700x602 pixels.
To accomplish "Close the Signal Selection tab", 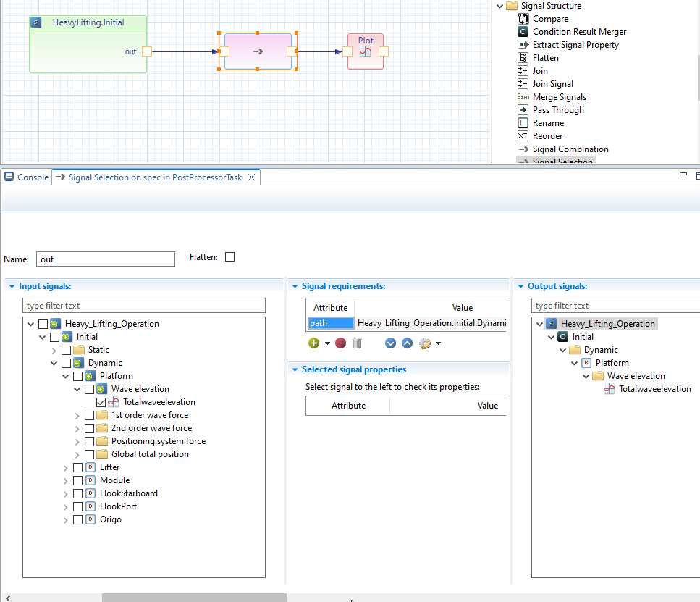I will [252, 177].
